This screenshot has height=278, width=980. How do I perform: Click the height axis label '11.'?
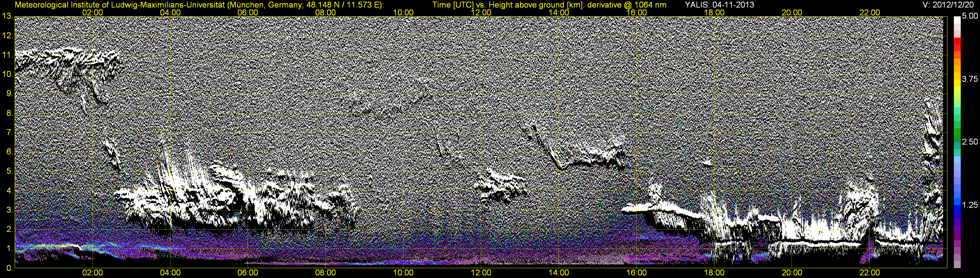click(7, 55)
